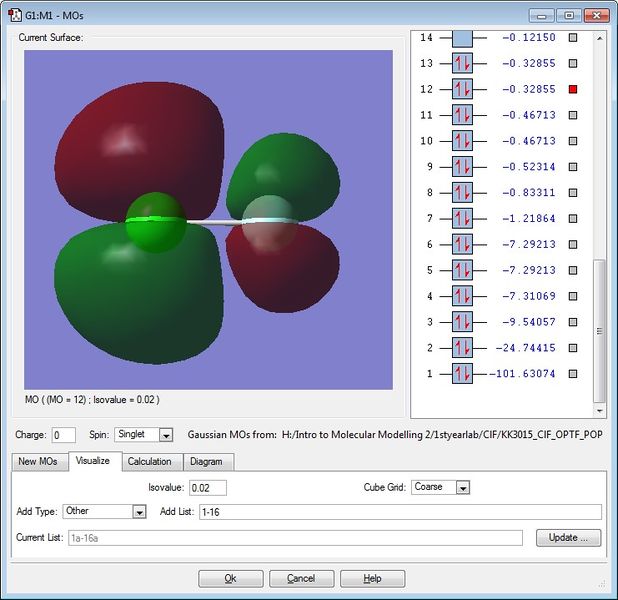Click the green chlorine atom sphere
Image resolution: width=618 pixels, height=600 pixels.
pyautogui.click(x=156, y=222)
